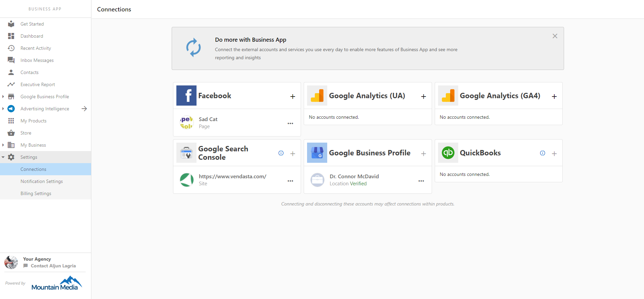The height and width of the screenshot is (299, 644).
Task: Expand the Advertising Intelligence sidebar triangle
Action: [3, 109]
